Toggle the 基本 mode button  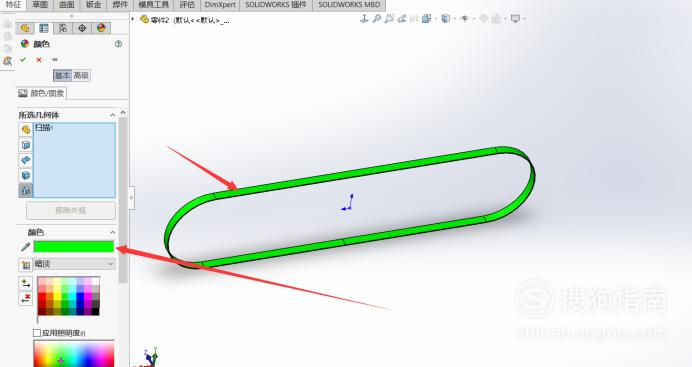tap(62, 75)
